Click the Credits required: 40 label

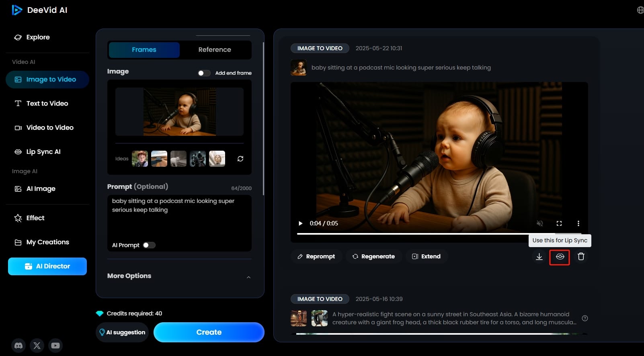[x=134, y=313]
